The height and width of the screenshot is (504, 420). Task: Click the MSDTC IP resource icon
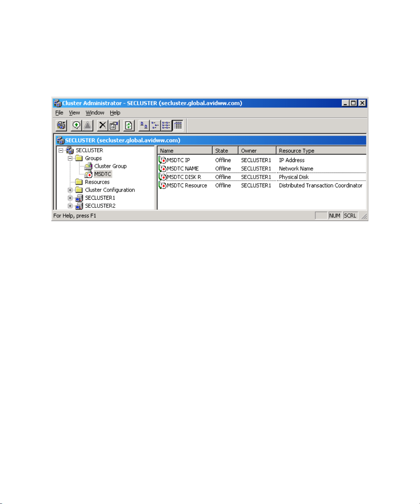(162, 160)
